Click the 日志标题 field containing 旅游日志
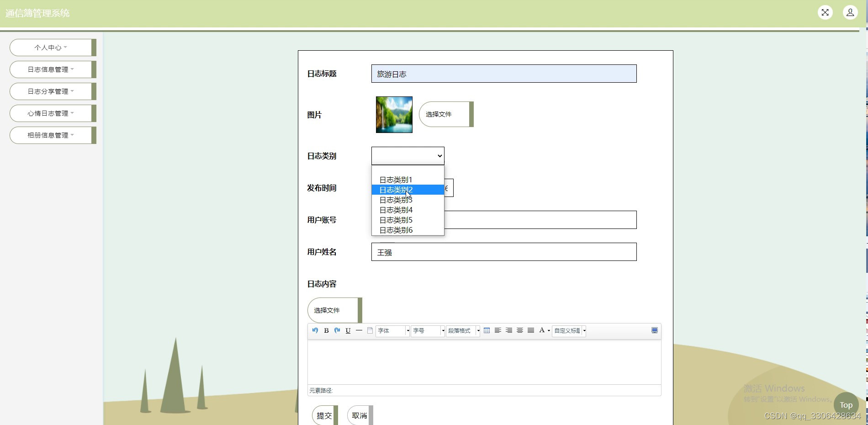868x425 pixels. [504, 74]
